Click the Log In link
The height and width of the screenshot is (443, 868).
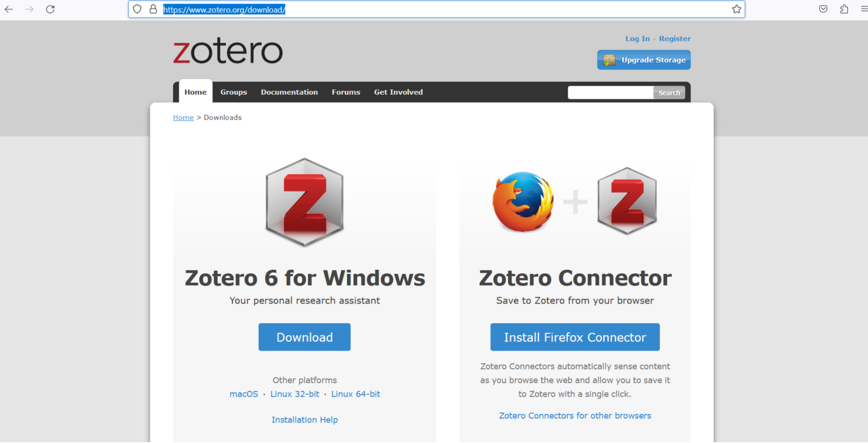(x=637, y=39)
